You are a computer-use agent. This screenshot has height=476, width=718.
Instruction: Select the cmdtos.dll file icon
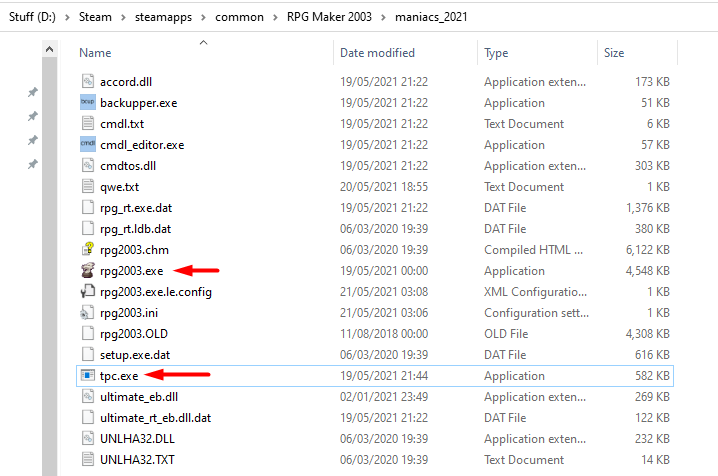click(87, 166)
